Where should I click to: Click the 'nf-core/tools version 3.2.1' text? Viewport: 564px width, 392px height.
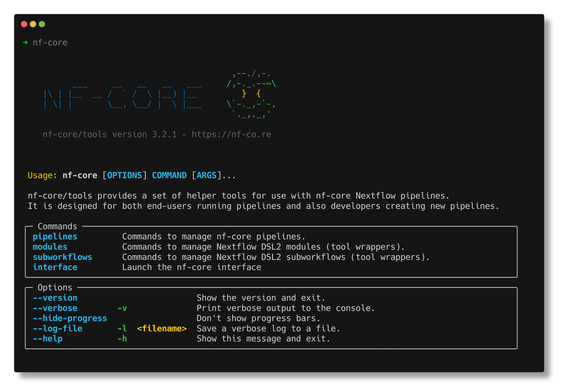110,135
